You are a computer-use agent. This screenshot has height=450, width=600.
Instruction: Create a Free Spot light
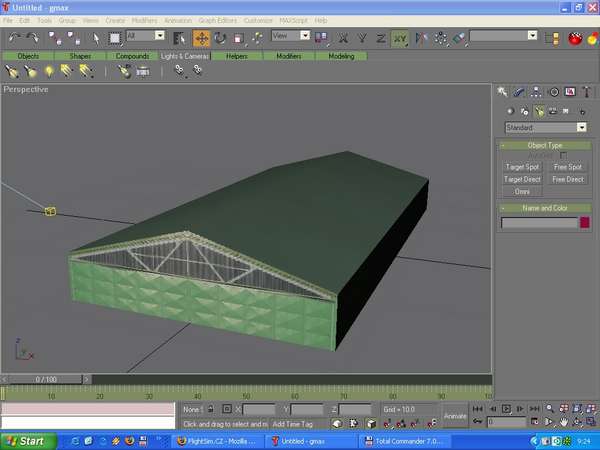point(568,167)
